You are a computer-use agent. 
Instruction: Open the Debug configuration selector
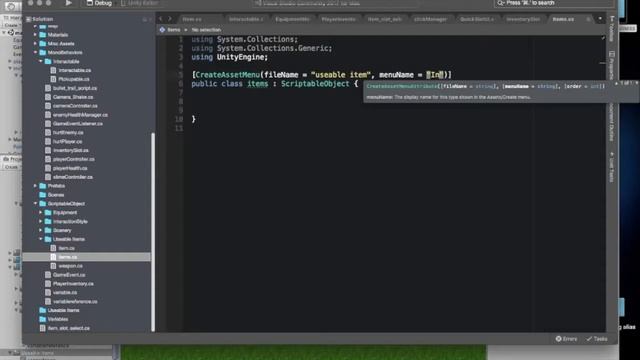point(99,3)
